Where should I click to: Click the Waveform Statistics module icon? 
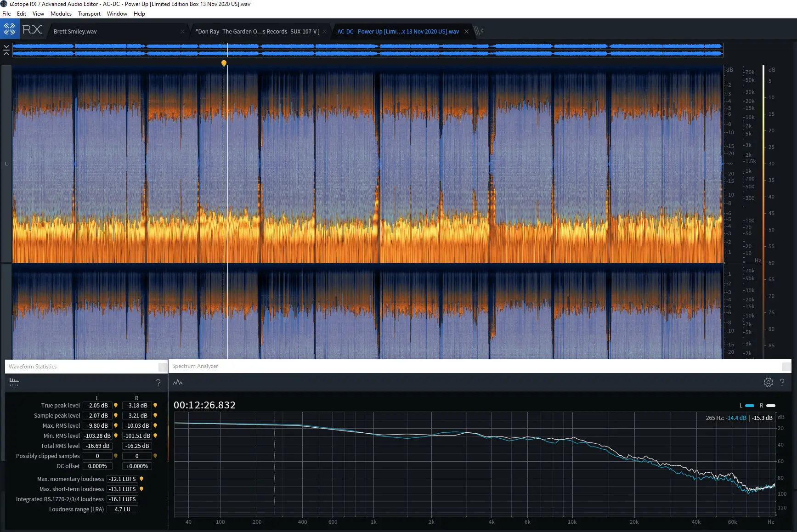[x=14, y=382]
